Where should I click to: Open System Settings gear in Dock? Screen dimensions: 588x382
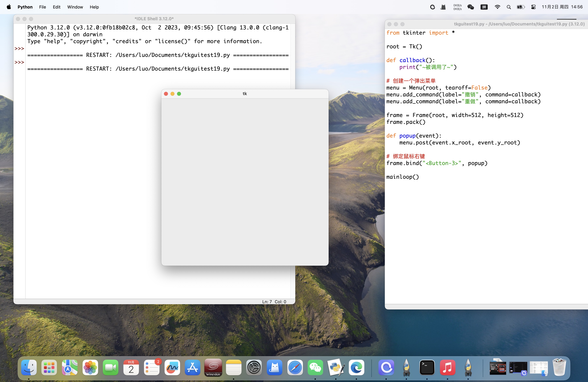254,367
